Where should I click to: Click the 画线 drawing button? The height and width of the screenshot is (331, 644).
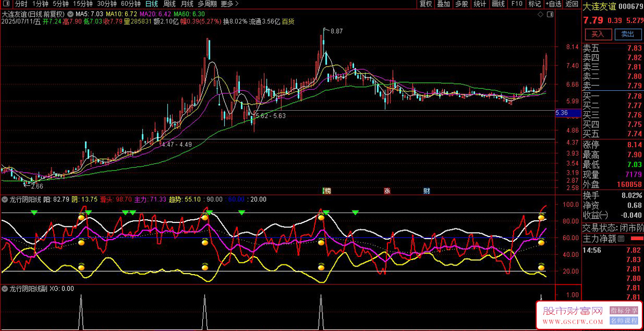(x=499, y=4)
